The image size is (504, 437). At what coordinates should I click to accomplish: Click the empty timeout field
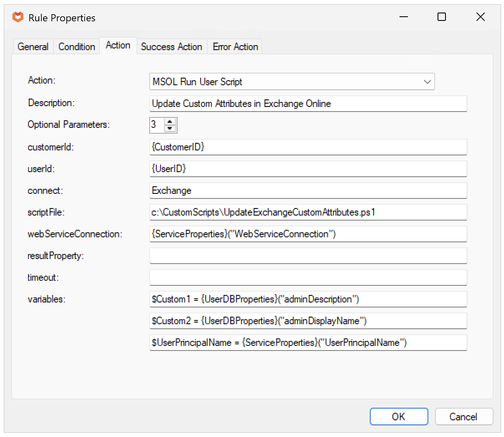click(x=308, y=277)
